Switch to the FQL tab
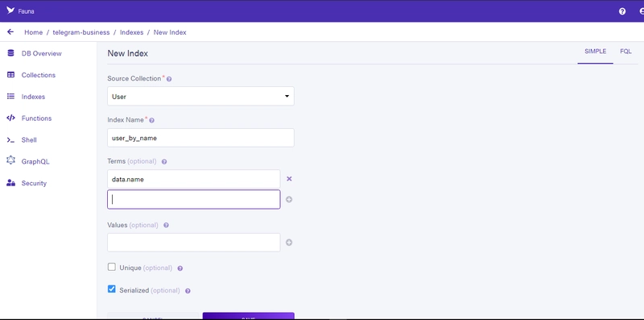Screen dimensions: 644x320 (625, 52)
